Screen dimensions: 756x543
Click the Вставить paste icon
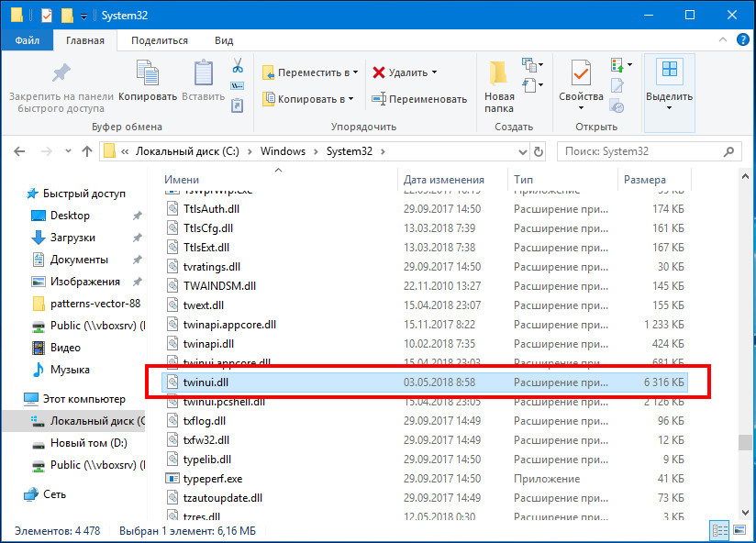coord(203,72)
